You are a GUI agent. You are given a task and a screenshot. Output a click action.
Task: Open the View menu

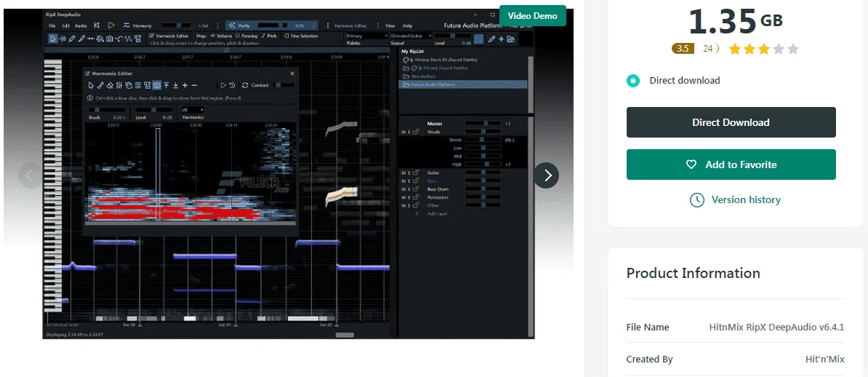(x=390, y=26)
